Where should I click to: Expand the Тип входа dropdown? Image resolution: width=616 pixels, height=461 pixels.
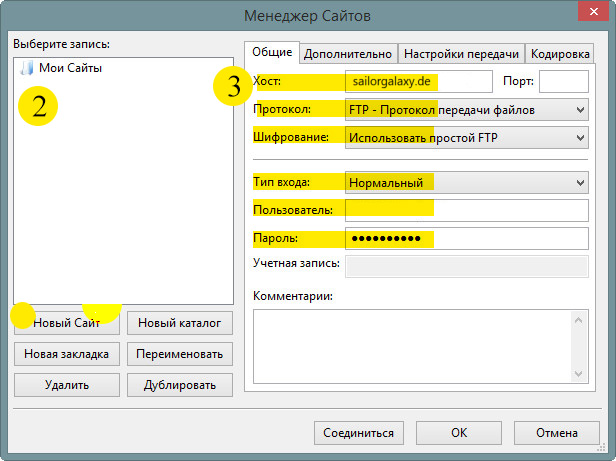[x=465, y=182]
